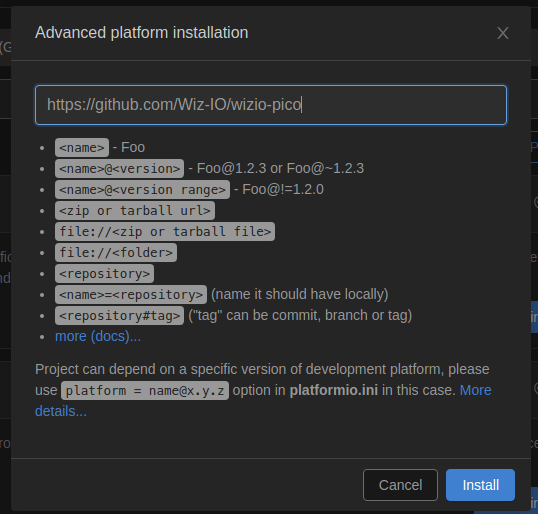Click the bold platformio.ini text
Screen dimensions: 538x514
334,390
